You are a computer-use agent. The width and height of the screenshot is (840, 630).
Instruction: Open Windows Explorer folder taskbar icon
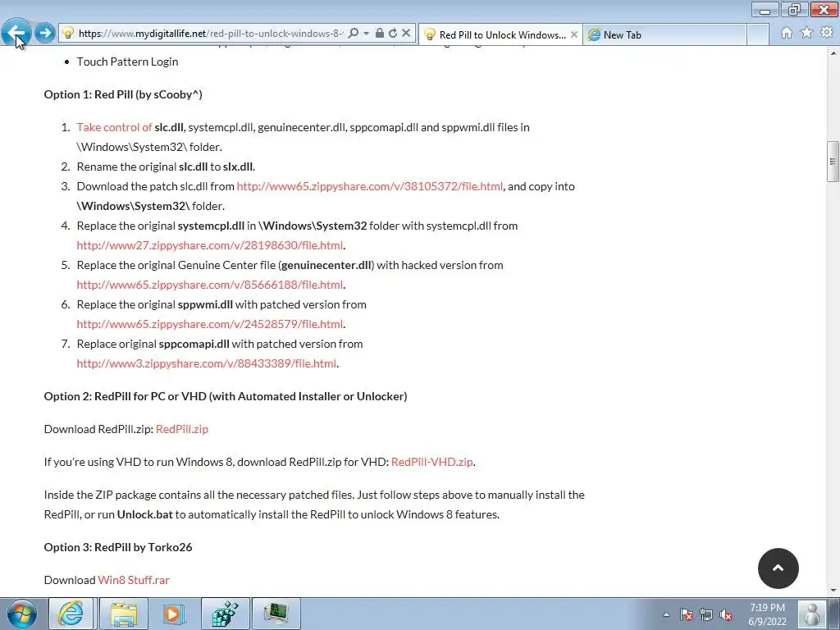[x=123, y=614]
